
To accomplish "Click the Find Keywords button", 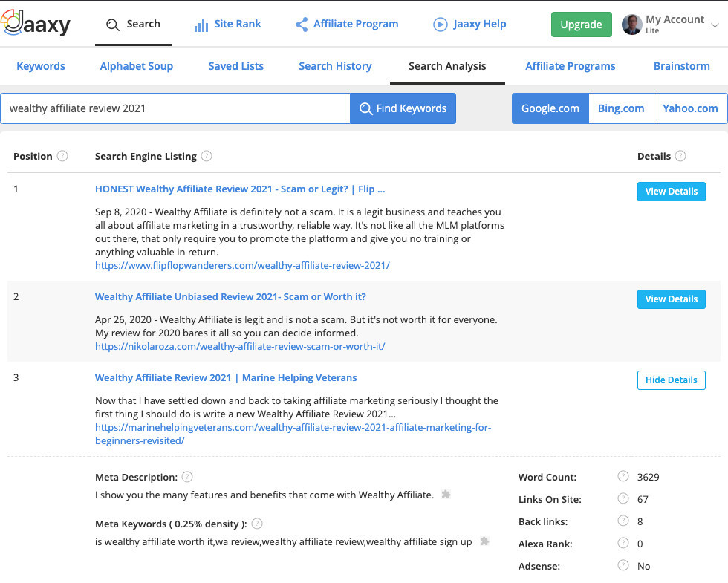I will coord(403,108).
